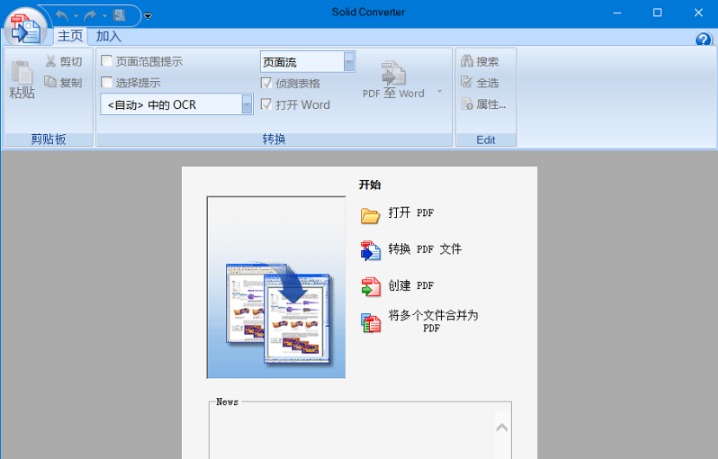
Task: Click the 复制 copy icon
Action: 50,82
